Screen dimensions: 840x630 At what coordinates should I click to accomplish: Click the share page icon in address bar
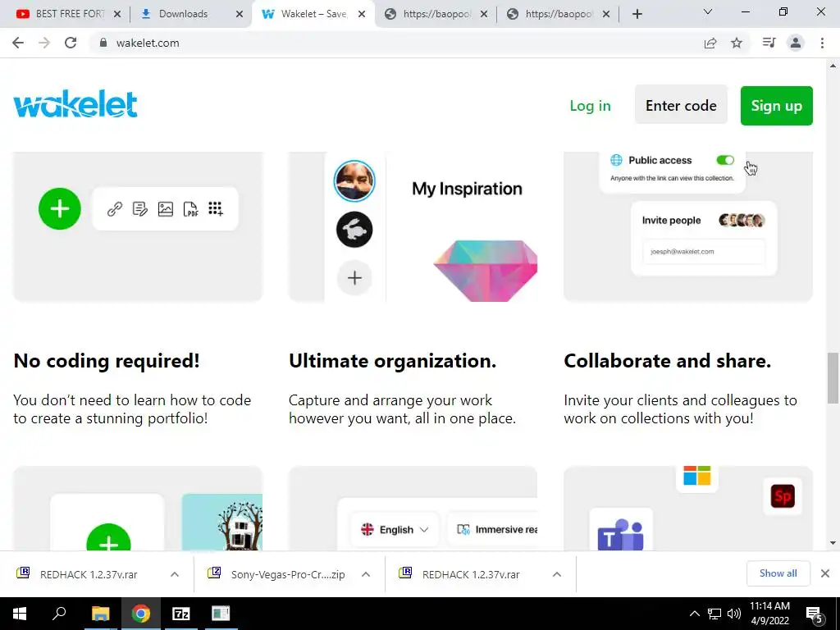[x=710, y=43]
